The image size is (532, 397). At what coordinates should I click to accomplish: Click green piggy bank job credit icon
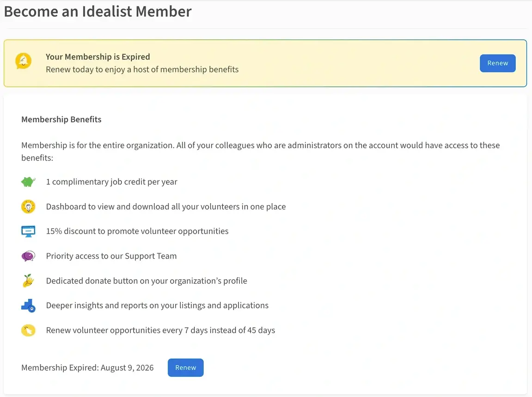(x=28, y=182)
